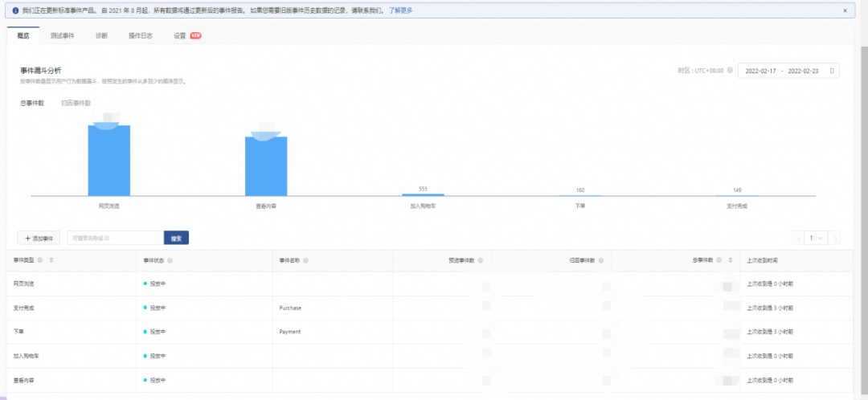This screenshot has width=868, height=400.
Task: Go to previous page with left arrow
Action: (799, 238)
